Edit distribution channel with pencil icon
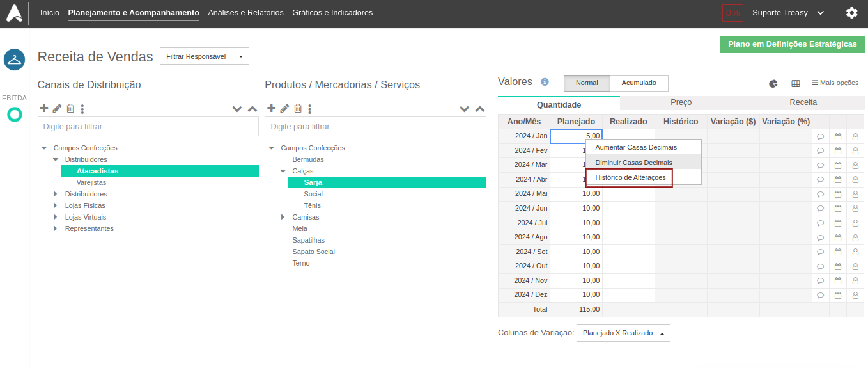868x368 pixels. [57, 109]
